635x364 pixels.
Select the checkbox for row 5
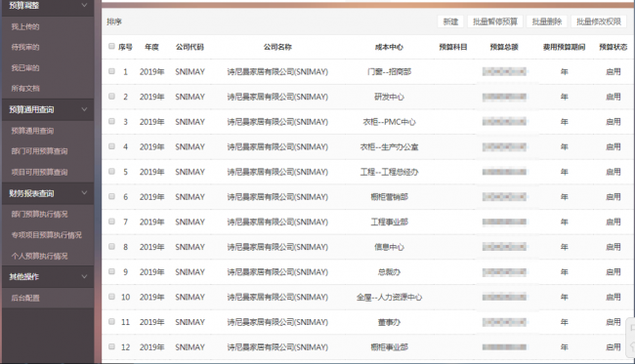coord(111,171)
